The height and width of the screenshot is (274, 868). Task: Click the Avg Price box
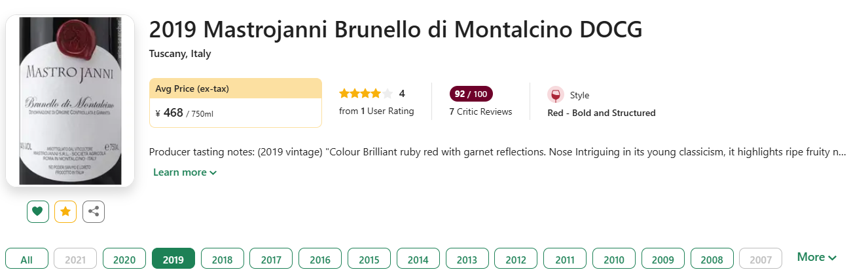coord(236,103)
